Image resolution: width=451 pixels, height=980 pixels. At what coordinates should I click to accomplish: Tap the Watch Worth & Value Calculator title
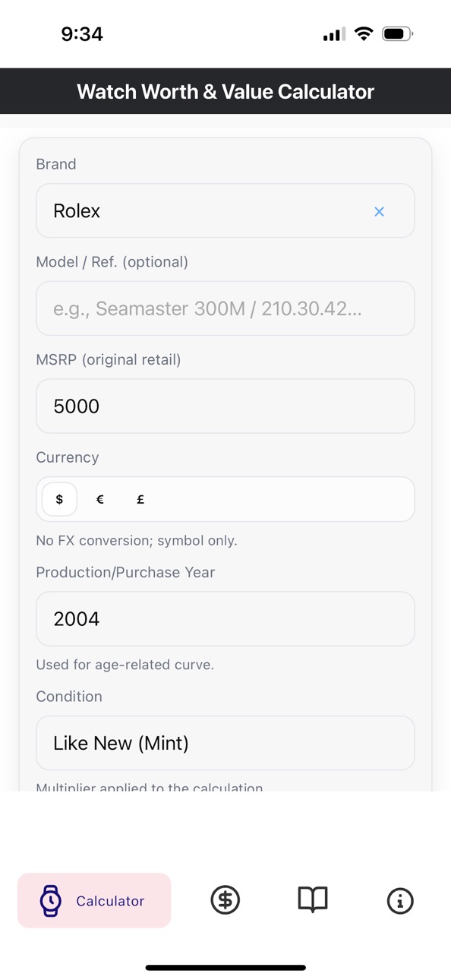pyautogui.click(x=225, y=92)
